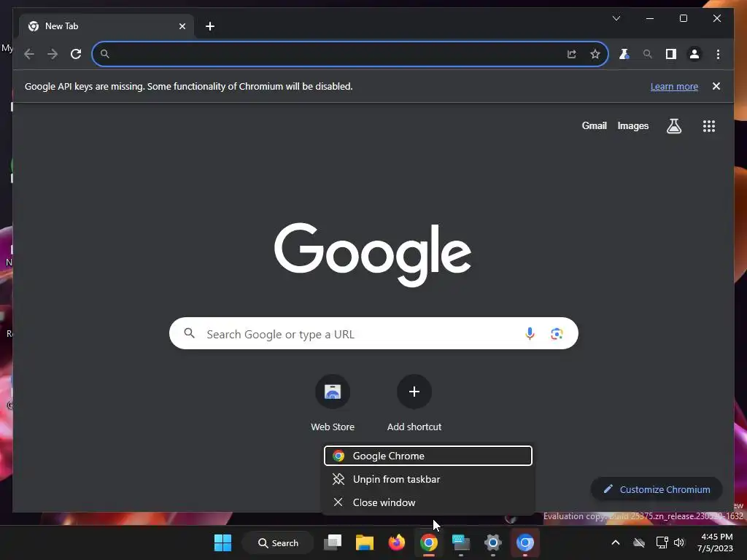Click the toolbar search magnifier icon
This screenshot has width=747, height=560.
(x=648, y=54)
